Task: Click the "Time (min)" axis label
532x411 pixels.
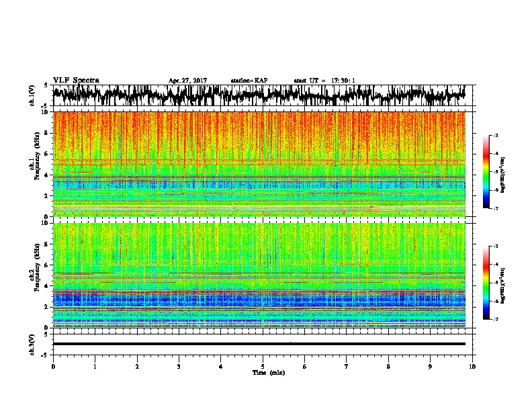Action: [x=269, y=373]
